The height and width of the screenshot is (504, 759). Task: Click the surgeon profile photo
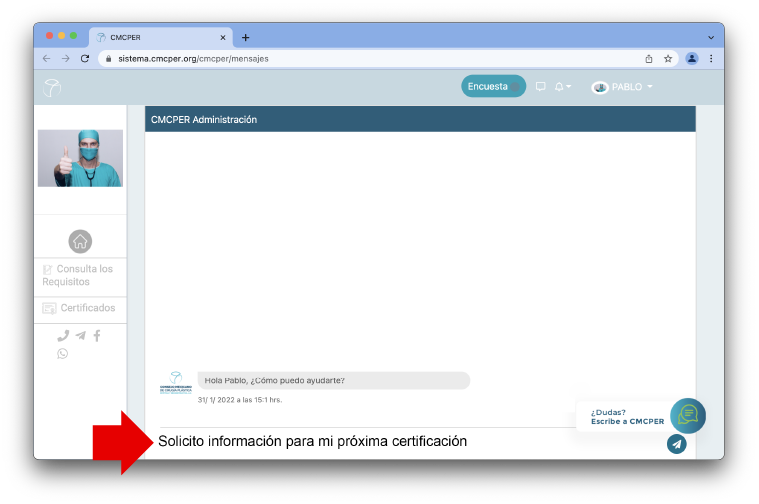point(80,158)
